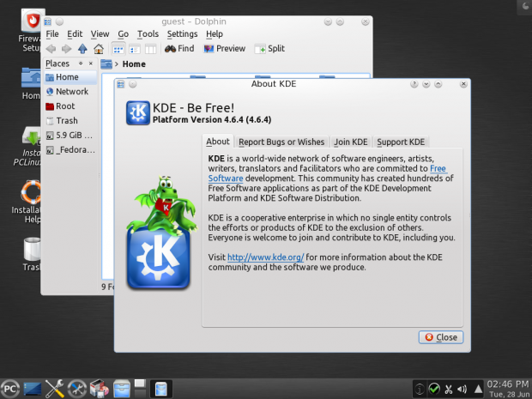Switch to Support KDE tab
This screenshot has width=532, height=399.
pyautogui.click(x=401, y=142)
